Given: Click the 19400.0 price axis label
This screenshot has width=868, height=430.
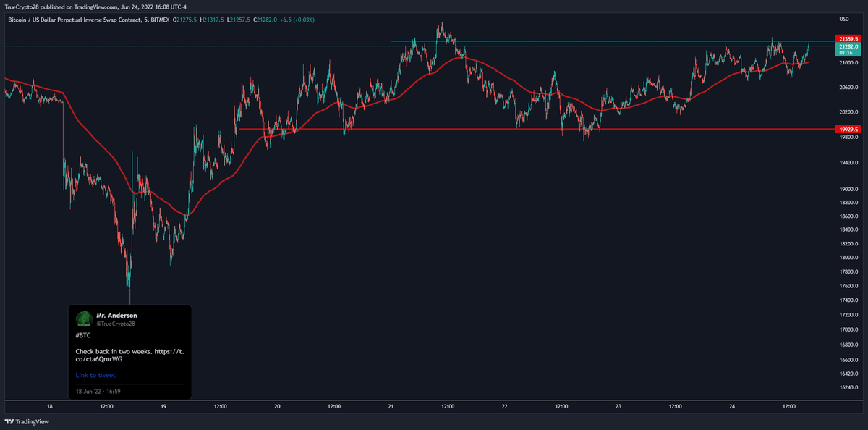Looking at the screenshot, I should tap(848, 164).
